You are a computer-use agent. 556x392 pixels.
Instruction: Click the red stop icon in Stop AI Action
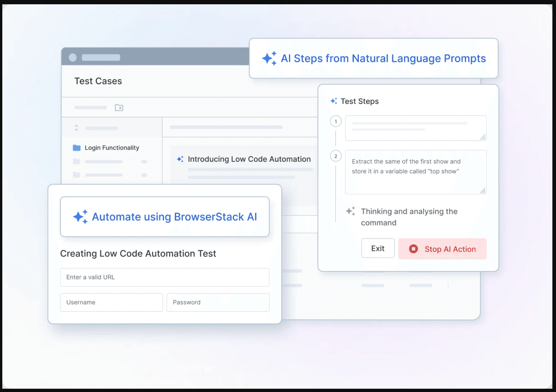click(413, 249)
